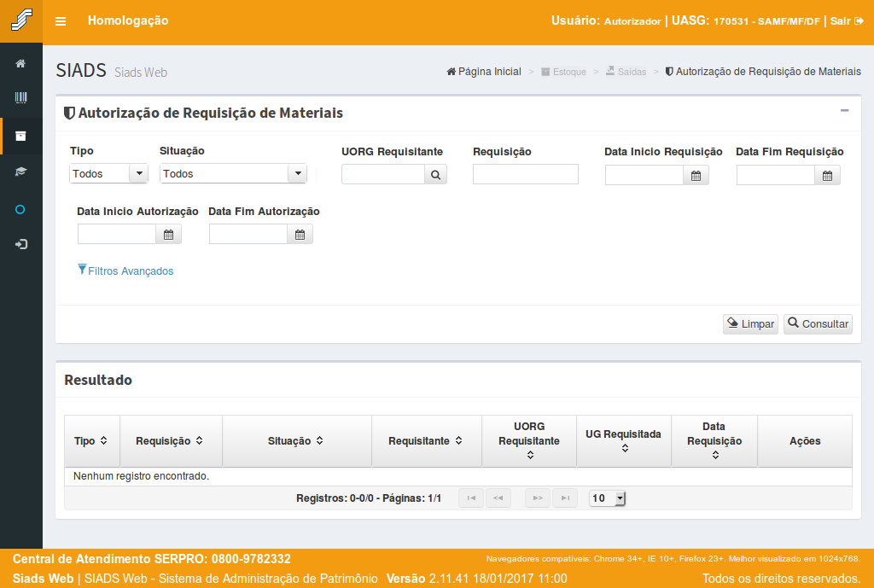This screenshot has width=874, height=588.
Task: Focus Data Fim Autorização date field
Action: tap(248, 235)
